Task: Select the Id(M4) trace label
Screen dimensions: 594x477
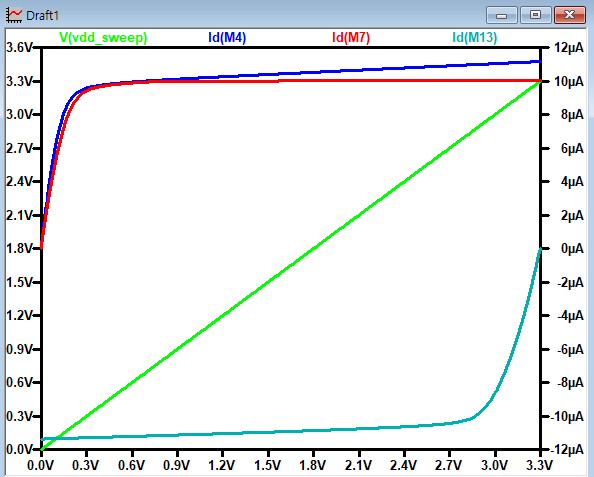Action: point(227,37)
